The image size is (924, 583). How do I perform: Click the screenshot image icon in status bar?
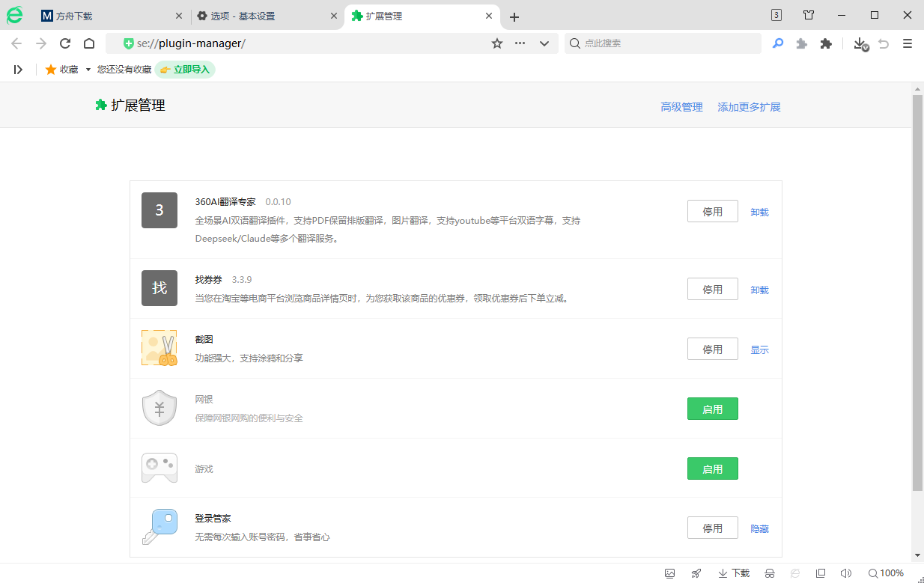[670, 573]
